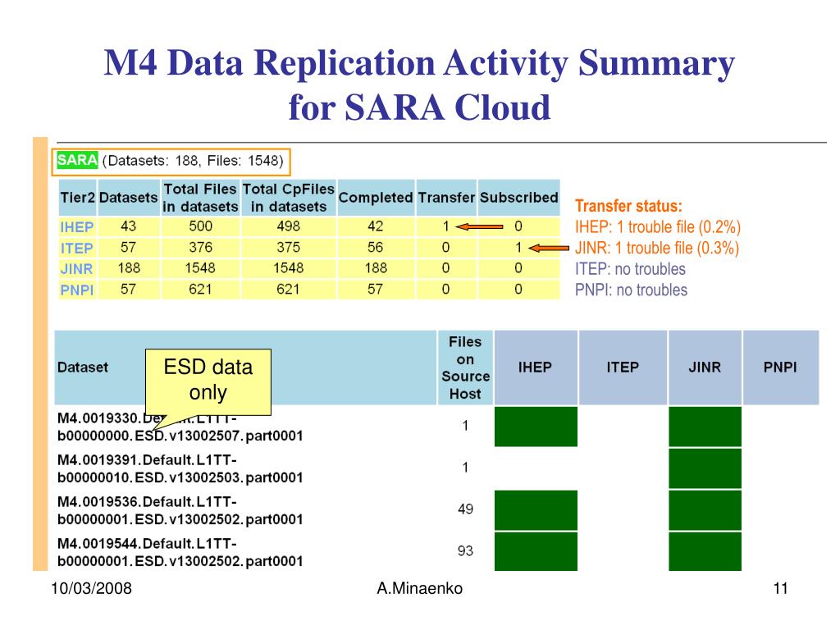Select the JINR column header in lower table
840x630 pixels.
pos(705,367)
